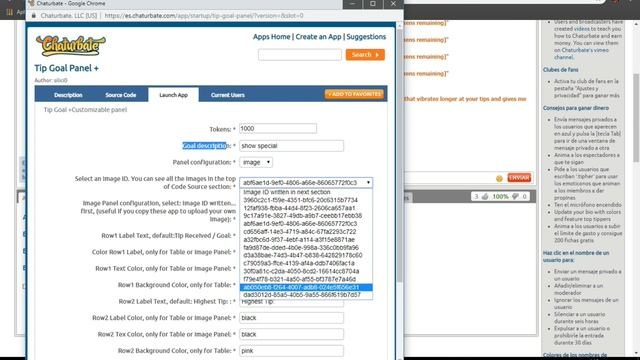Click the Row2 Tex Color field

point(291,334)
